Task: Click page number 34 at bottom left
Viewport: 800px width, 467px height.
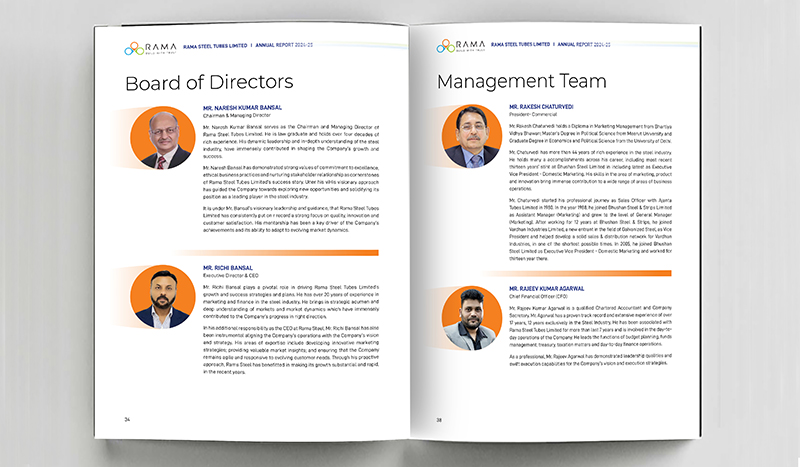Action: pyautogui.click(x=128, y=418)
